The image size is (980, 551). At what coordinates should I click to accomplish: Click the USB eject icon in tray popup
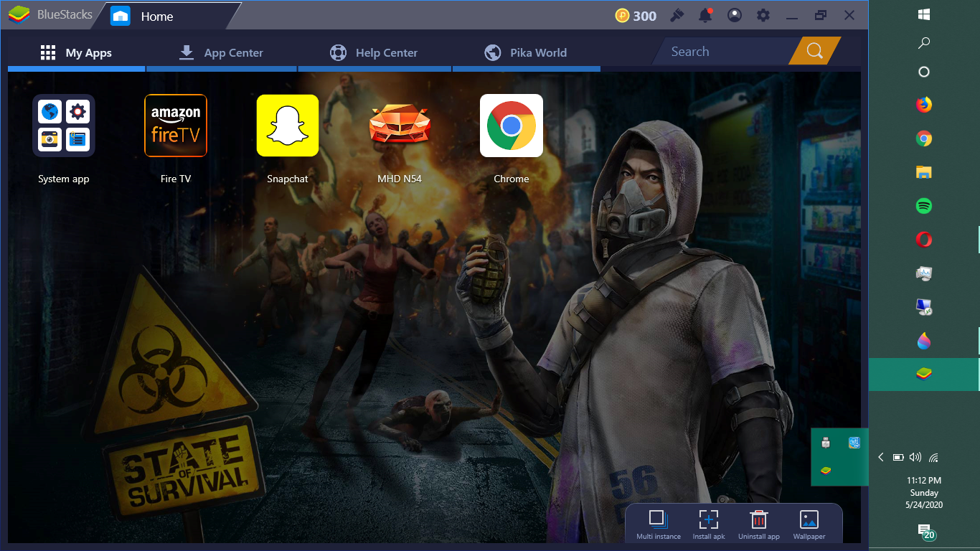(x=826, y=443)
